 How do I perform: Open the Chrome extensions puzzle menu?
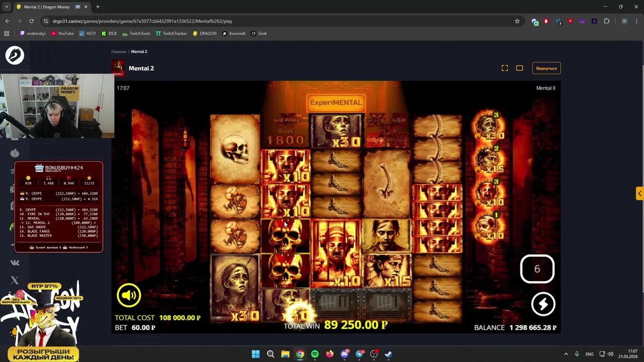point(606,21)
